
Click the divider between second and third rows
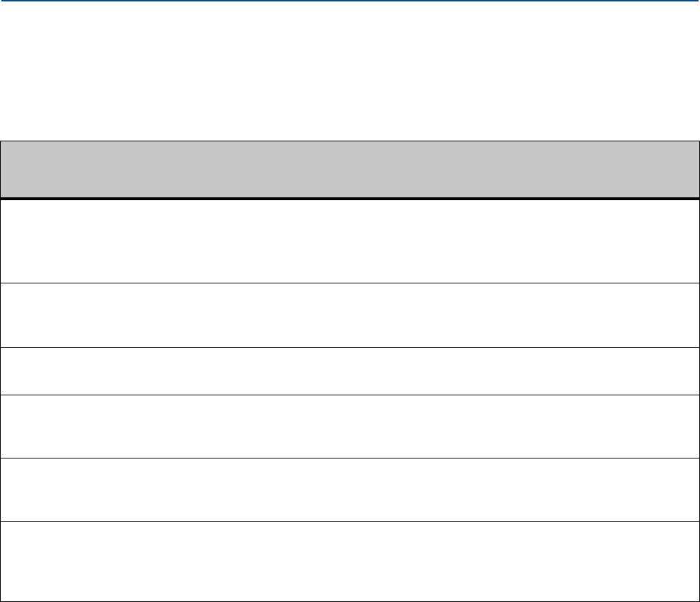pyautogui.click(x=350, y=348)
